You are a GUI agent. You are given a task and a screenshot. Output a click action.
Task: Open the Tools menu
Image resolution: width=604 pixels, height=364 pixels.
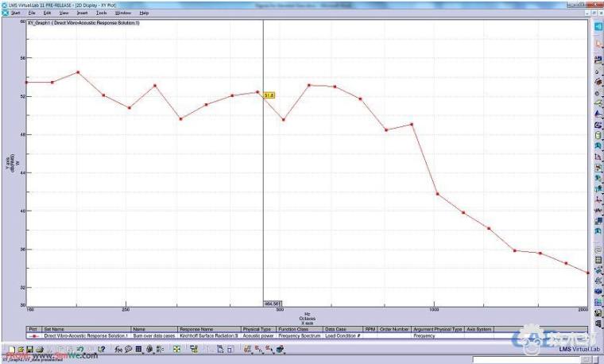101,14
